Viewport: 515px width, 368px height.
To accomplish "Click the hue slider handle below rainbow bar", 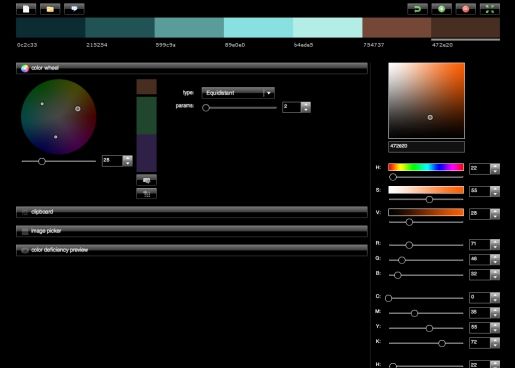I will [x=393, y=177].
